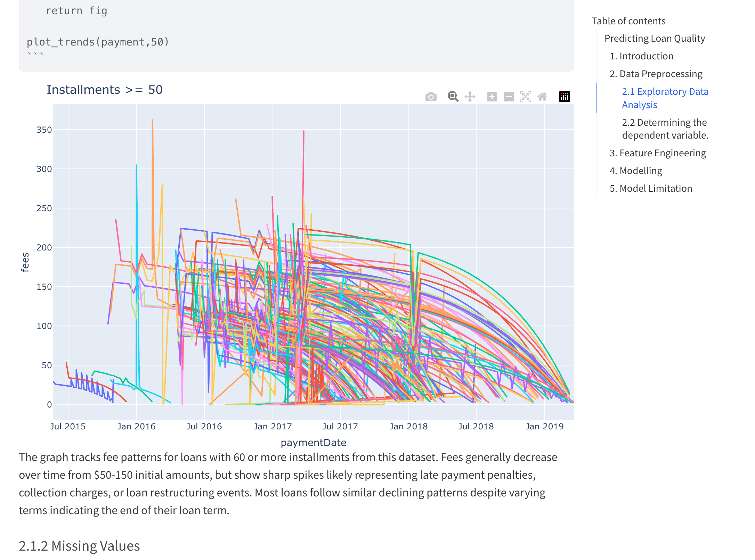Click the Jul 2018 x-axis tick label
Image resolution: width=755 pixels, height=560 pixels.
point(476,427)
